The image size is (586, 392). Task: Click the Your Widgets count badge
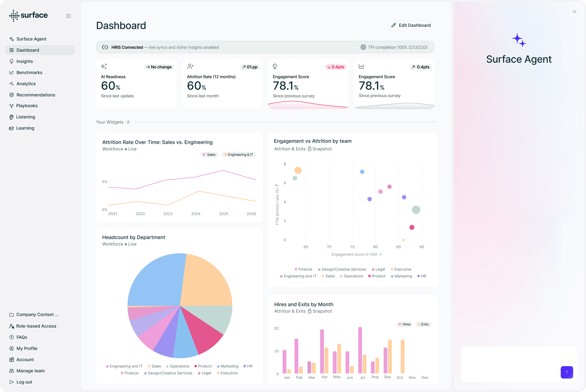click(x=128, y=122)
